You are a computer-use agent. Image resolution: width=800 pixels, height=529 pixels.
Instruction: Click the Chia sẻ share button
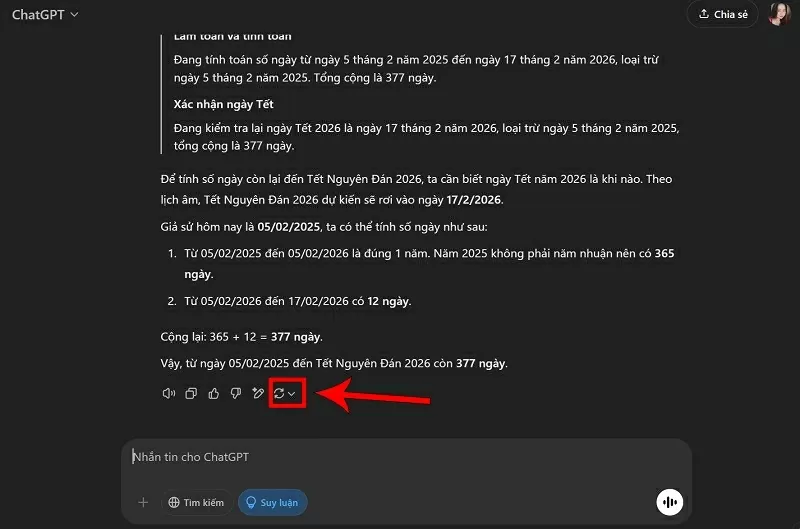[x=722, y=15]
